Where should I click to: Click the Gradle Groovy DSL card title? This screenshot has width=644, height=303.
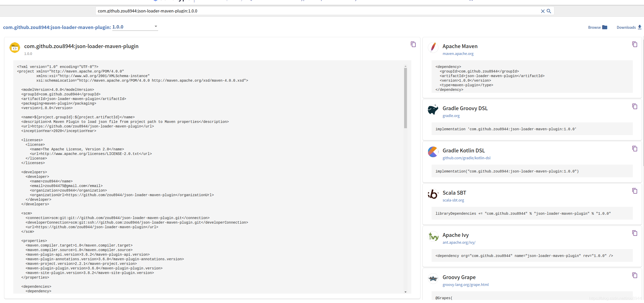point(465,108)
